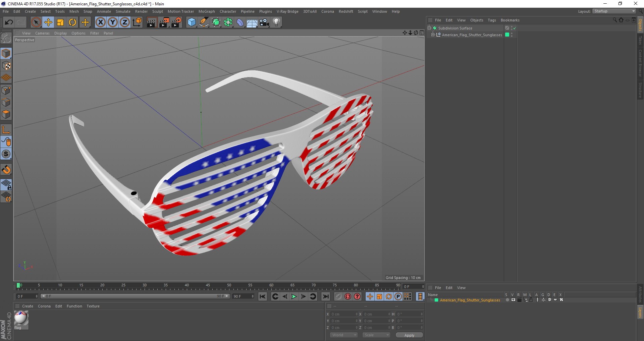
Task: Select the Rotate tool
Action: [72, 22]
